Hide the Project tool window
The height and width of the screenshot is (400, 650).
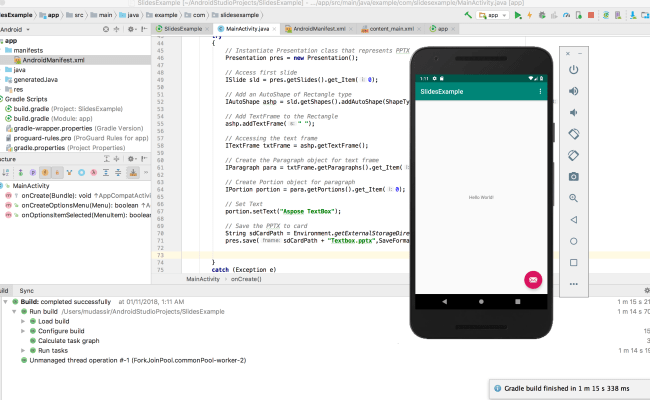tap(144, 29)
